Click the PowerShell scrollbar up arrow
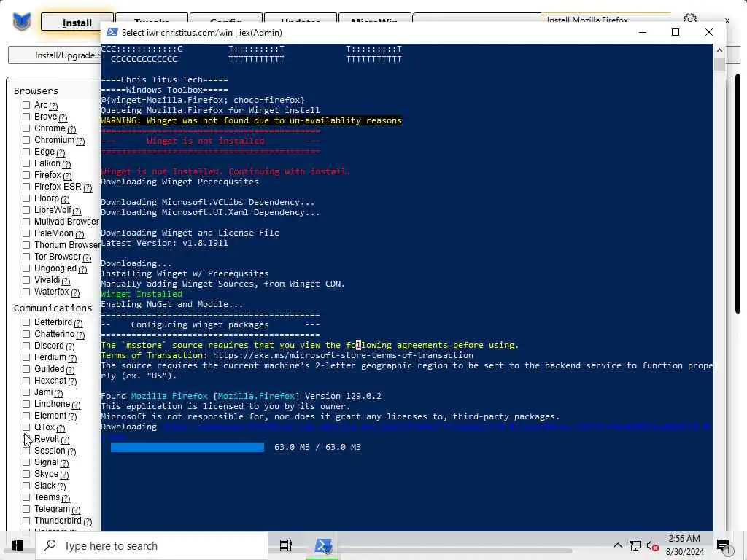The height and width of the screenshot is (560, 747). coord(719,50)
